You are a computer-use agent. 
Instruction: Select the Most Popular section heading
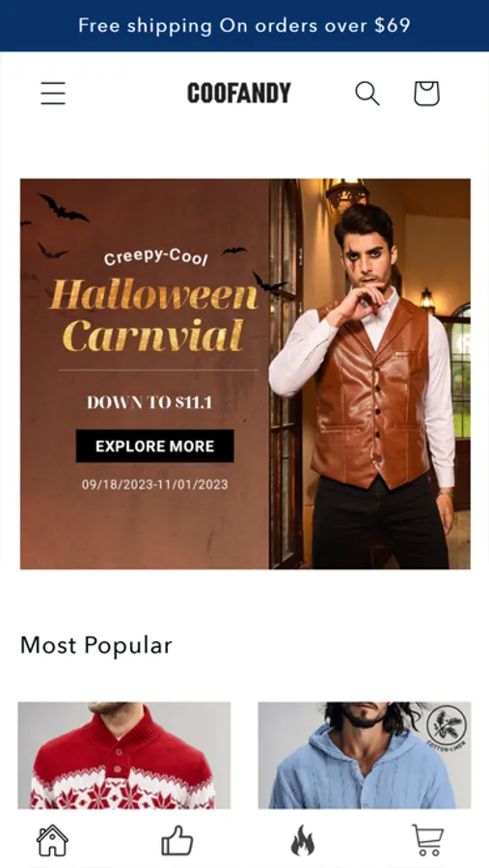coord(96,645)
